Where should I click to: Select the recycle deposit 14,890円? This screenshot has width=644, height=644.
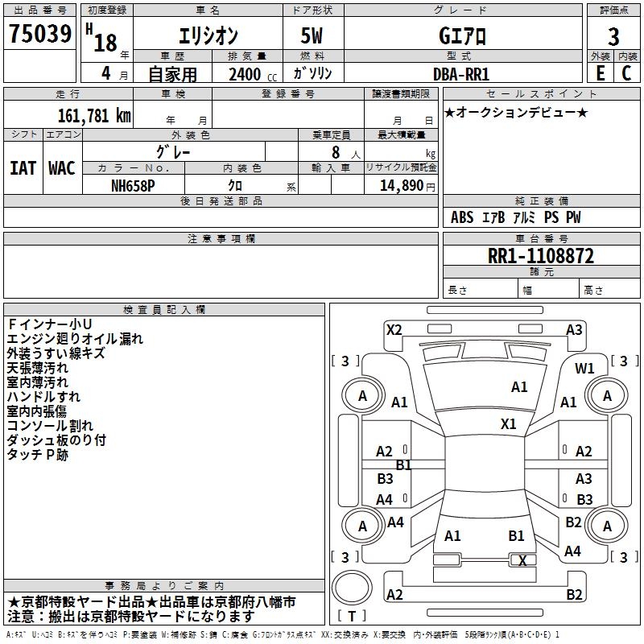[x=407, y=186]
